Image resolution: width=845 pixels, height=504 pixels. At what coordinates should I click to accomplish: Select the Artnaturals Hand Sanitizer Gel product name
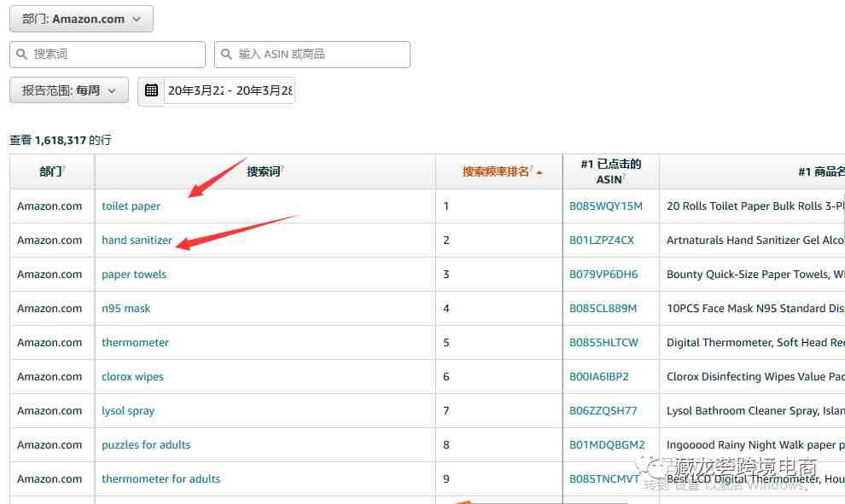(x=755, y=240)
